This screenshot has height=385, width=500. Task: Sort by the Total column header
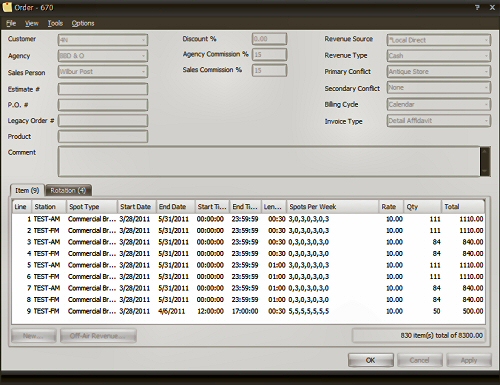tap(463, 207)
